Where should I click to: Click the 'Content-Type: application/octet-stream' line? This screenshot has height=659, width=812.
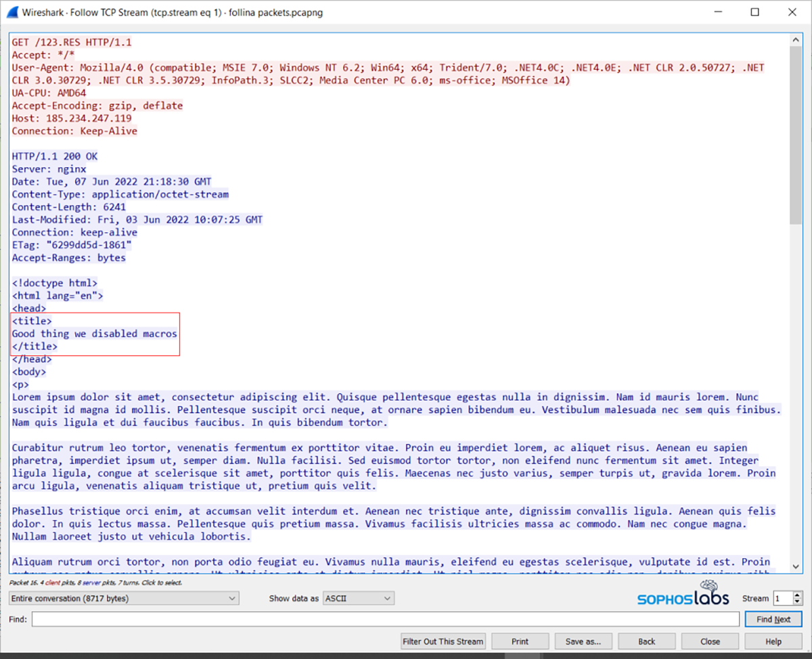pyautogui.click(x=120, y=194)
